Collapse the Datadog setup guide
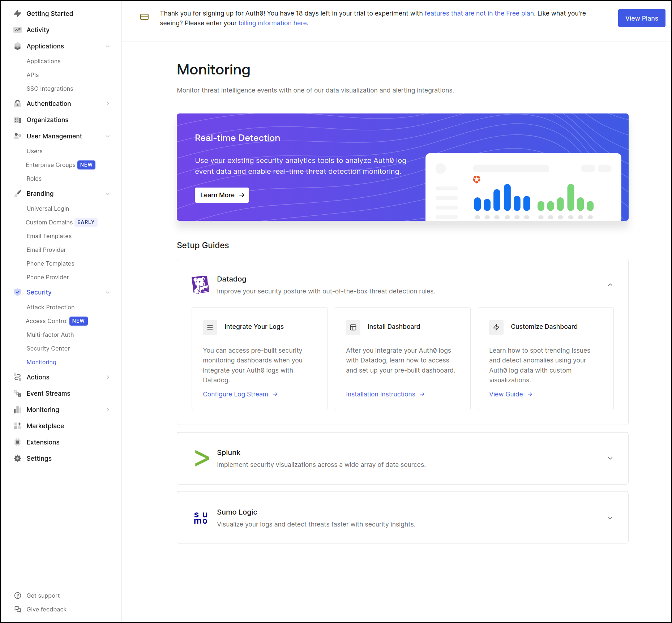The width and height of the screenshot is (672, 623). coord(610,285)
